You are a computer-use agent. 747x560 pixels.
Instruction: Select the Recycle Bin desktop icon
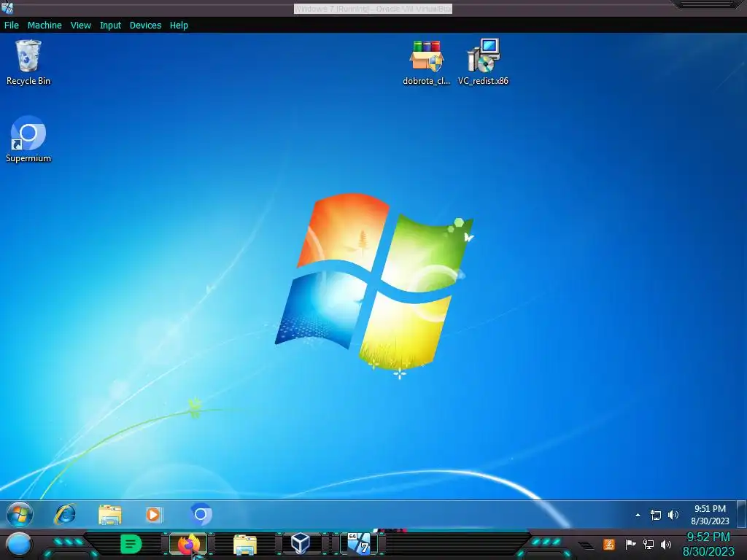[x=28, y=63]
